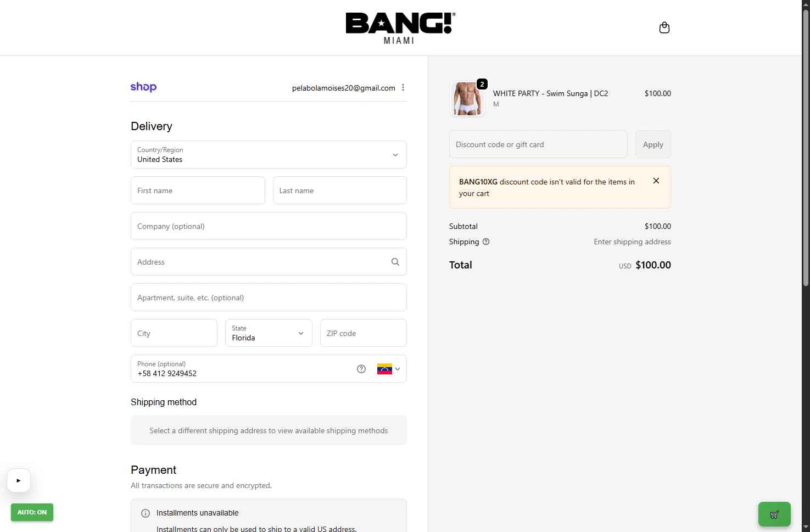Click the Subtotal label

[x=463, y=226]
